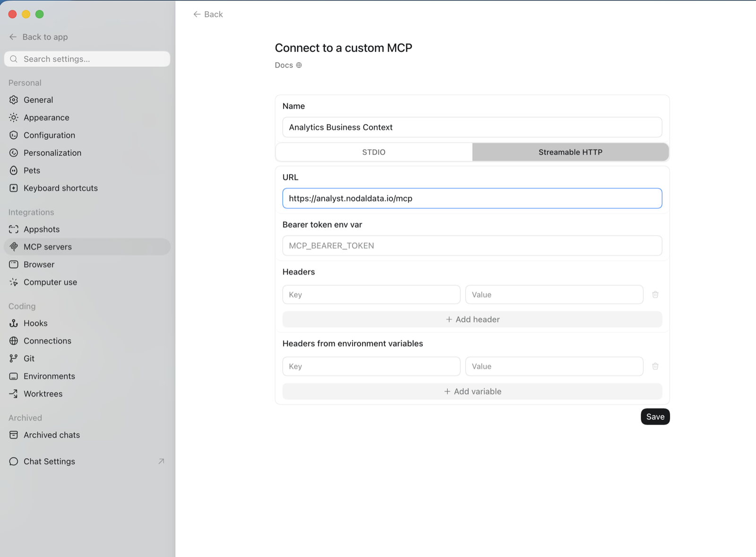Click the Browser window icon

[x=14, y=265]
